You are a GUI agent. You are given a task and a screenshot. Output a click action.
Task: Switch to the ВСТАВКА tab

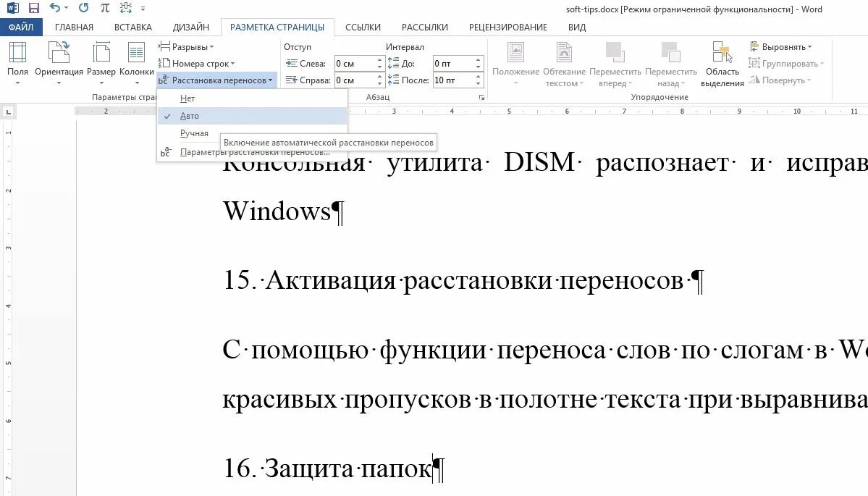tap(133, 27)
